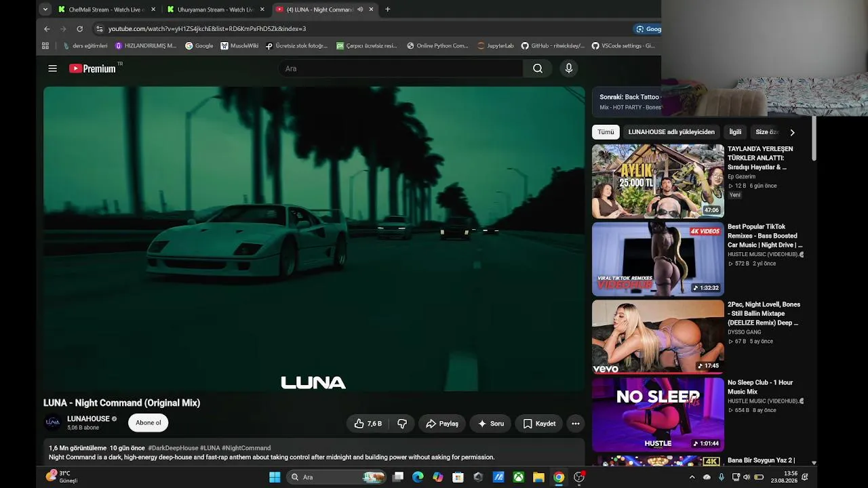Image resolution: width=868 pixels, height=488 pixels.
Task: Open the weather widget showing 31°C Güneşli
Action: click(x=62, y=477)
